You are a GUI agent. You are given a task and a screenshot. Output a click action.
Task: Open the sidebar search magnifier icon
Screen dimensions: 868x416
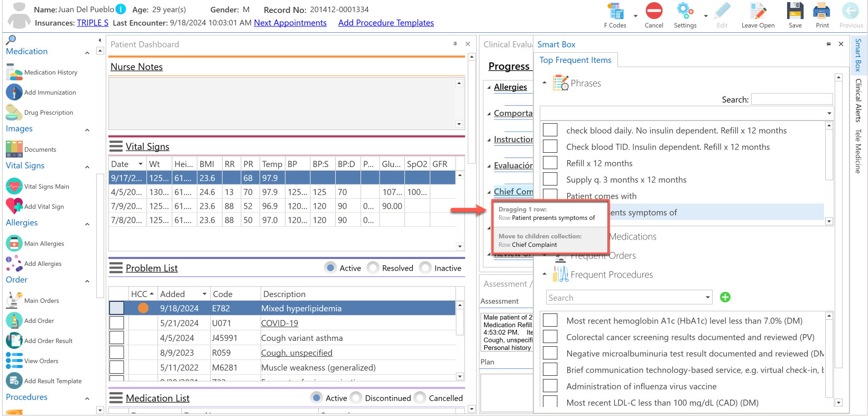click(x=11, y=40)
